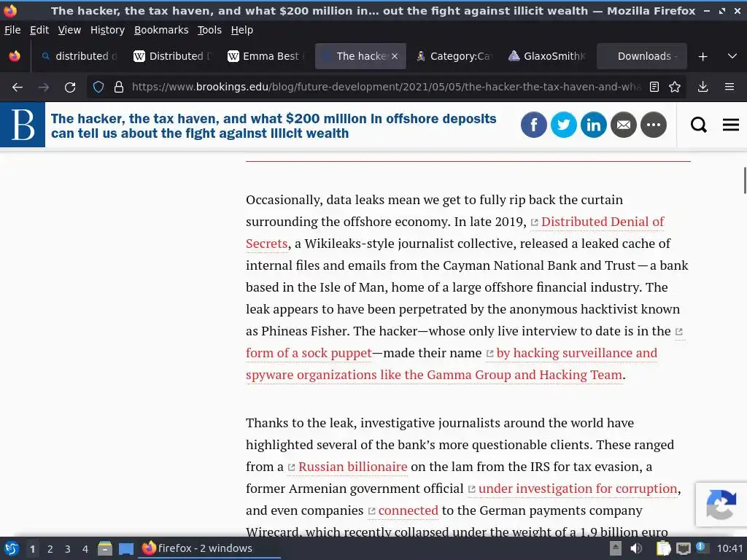Share article on LinkedIn
The height and width of the screenshot is (560, 747).
coord(594,125)
